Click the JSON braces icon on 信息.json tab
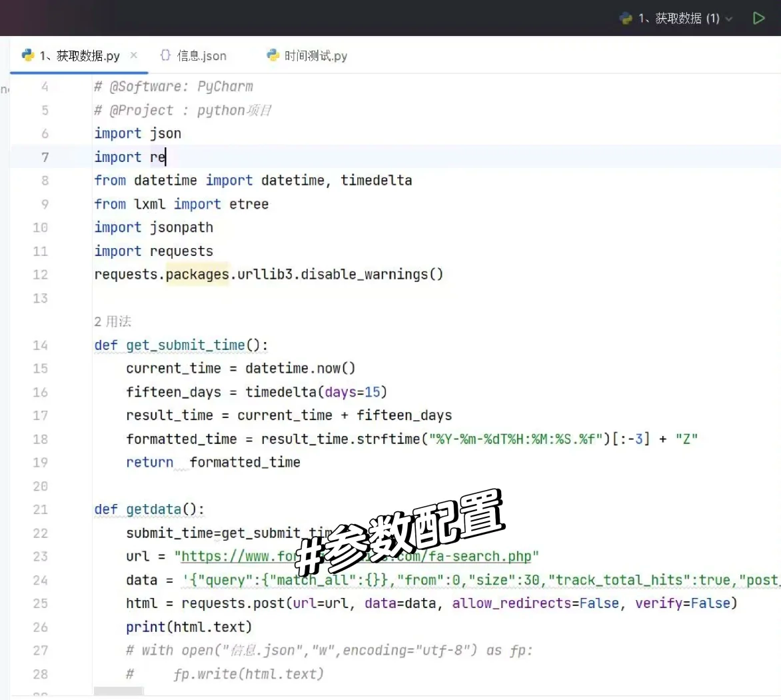 pyautogui.click(x=165, y=55)
